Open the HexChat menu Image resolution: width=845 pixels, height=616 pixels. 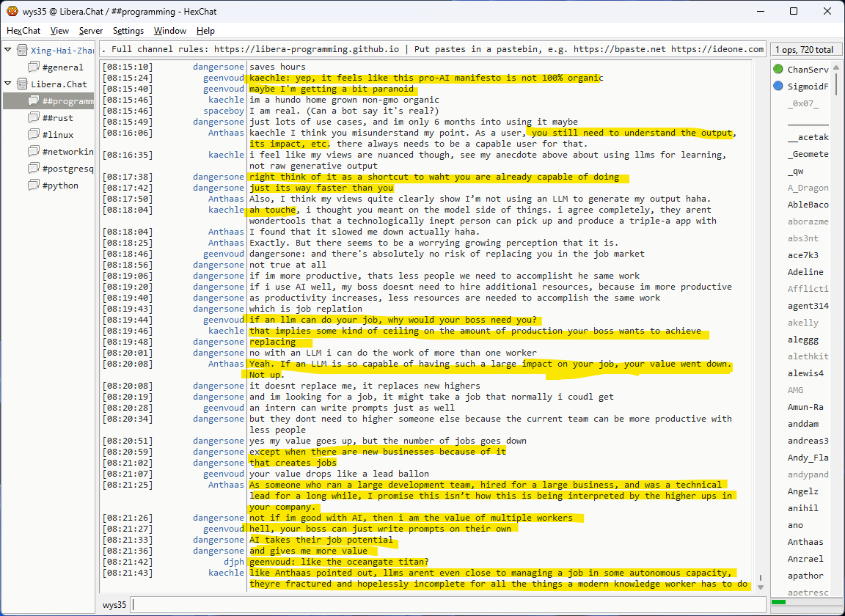23,31
